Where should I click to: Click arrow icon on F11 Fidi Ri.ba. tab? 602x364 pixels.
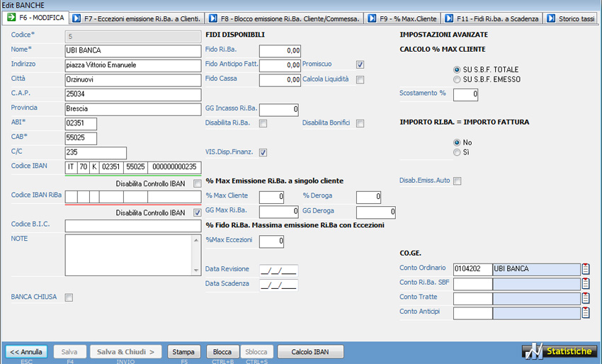pyautogui.click(x=449, y=18)
